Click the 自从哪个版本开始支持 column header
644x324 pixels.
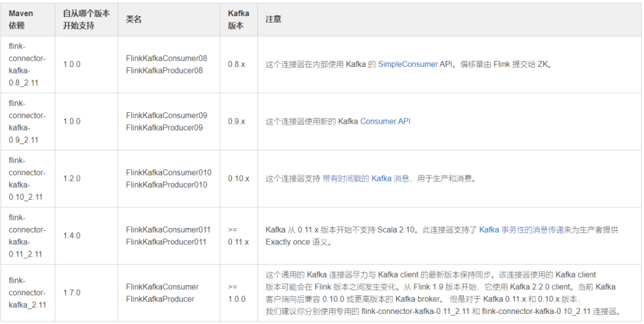[86, 19]
